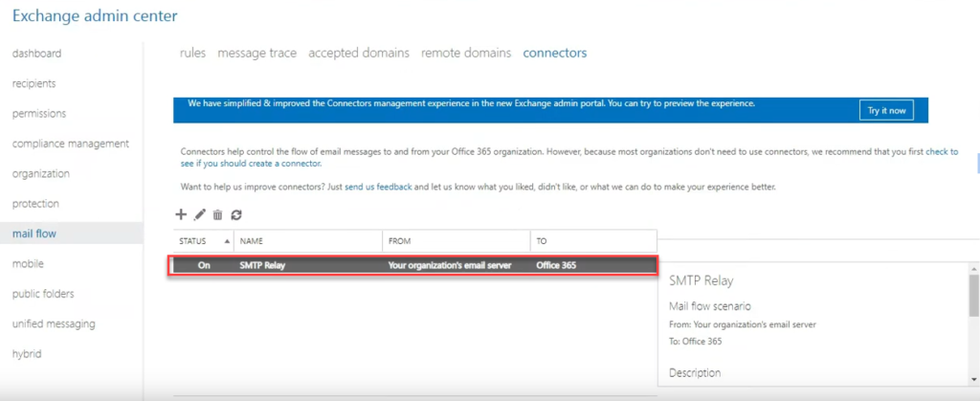980x401 pixels.
Task: Open unified messaging section
Action: [x=54, y=323]
